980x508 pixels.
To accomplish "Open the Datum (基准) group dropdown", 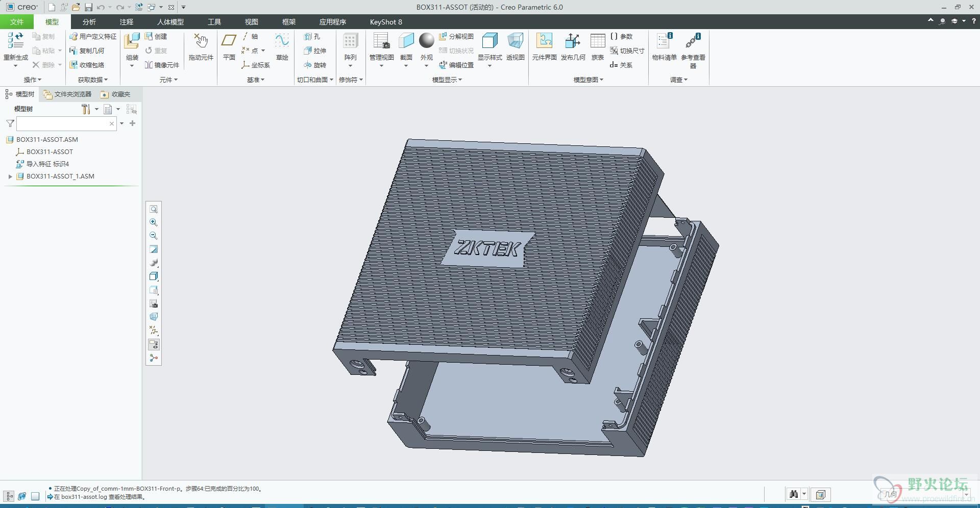I will click(x=256, y=80).
